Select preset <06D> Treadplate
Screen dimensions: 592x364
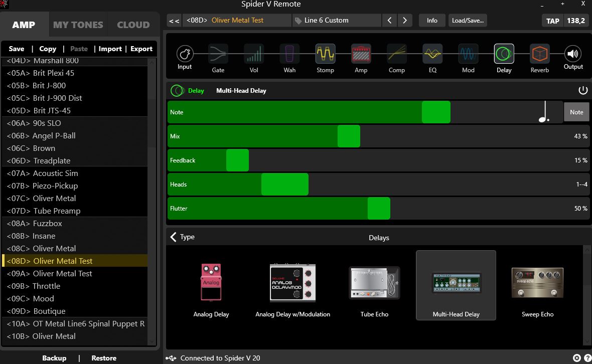[75, 160]
